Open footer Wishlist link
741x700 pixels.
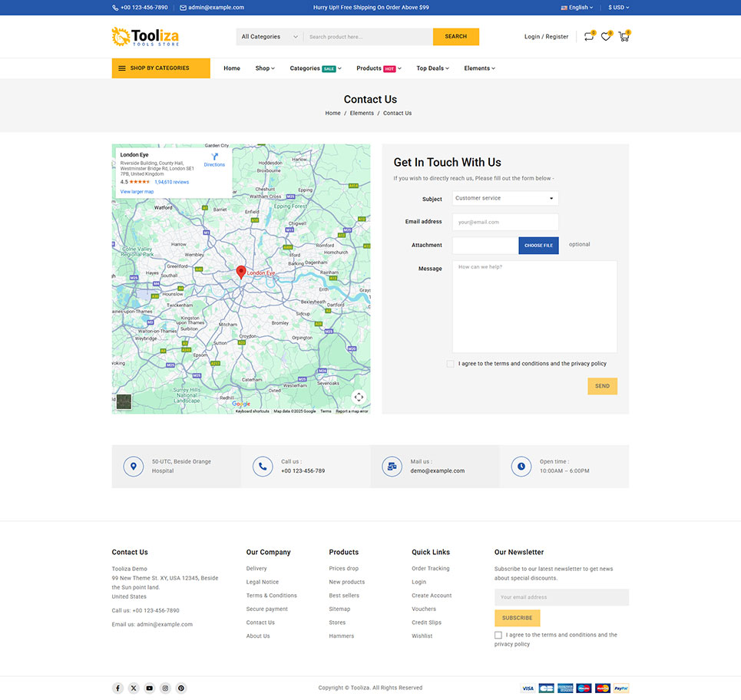pyautogui.click(x=422, y=636)
